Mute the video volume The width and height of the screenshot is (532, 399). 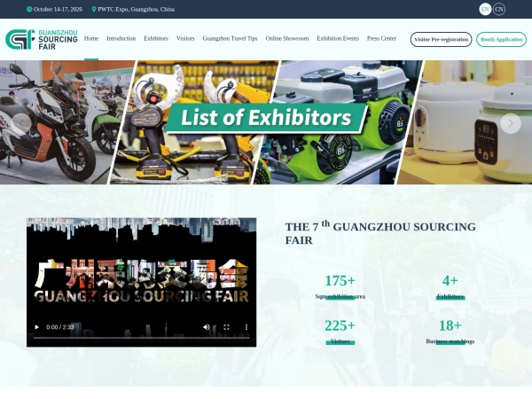coord(207,327)
